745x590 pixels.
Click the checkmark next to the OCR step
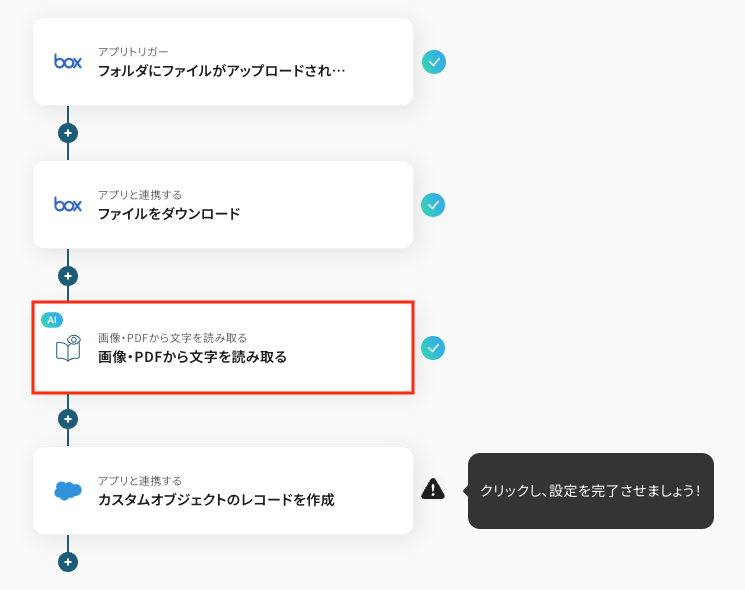point(433,348)
